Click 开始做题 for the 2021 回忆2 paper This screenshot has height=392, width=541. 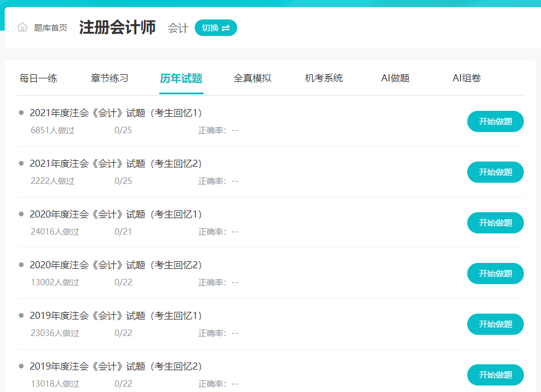click(495, 172)
